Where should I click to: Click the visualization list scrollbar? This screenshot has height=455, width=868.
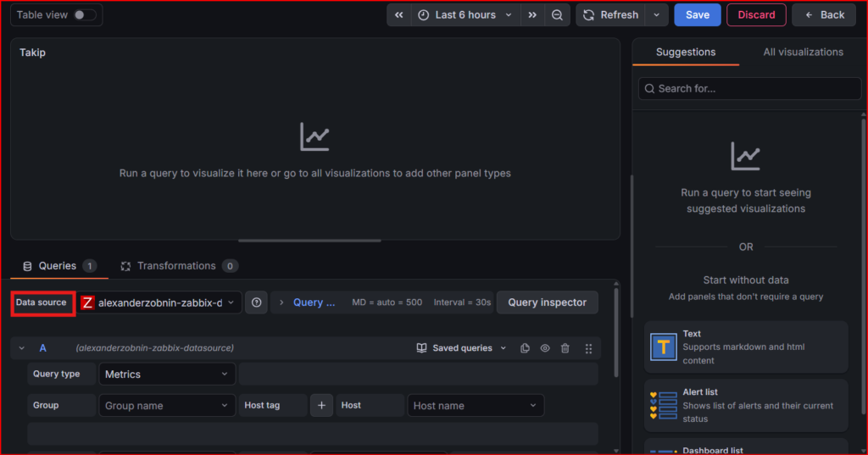[865, 266]
